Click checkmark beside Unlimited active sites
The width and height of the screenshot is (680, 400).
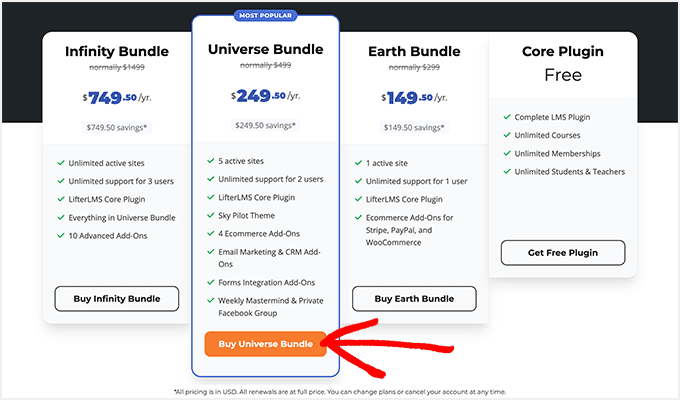click(61, 163)
